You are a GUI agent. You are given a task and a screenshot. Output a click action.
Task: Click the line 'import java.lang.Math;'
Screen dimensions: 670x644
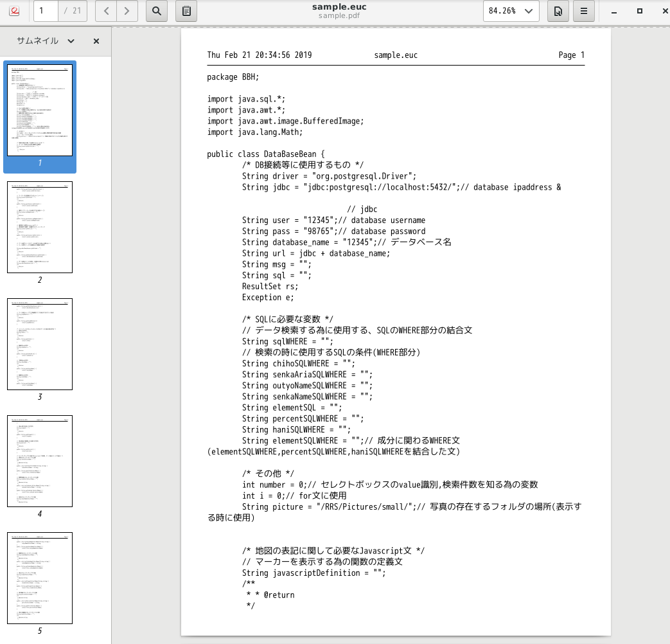pyautogui.click(x=254, y=132)
